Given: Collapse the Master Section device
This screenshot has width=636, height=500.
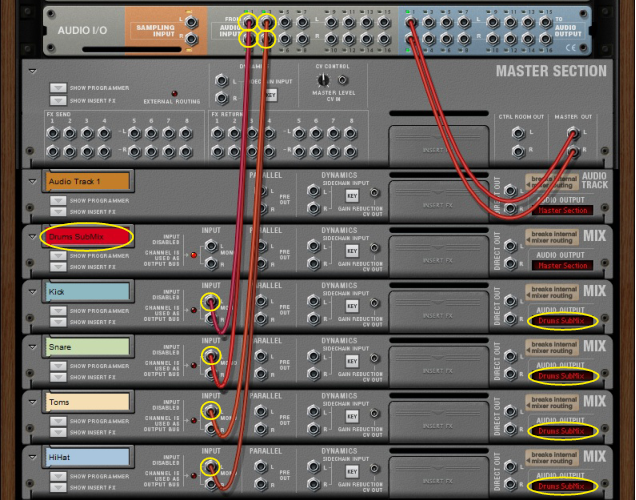Looking at the screenshot, I should tap(32, 71).
